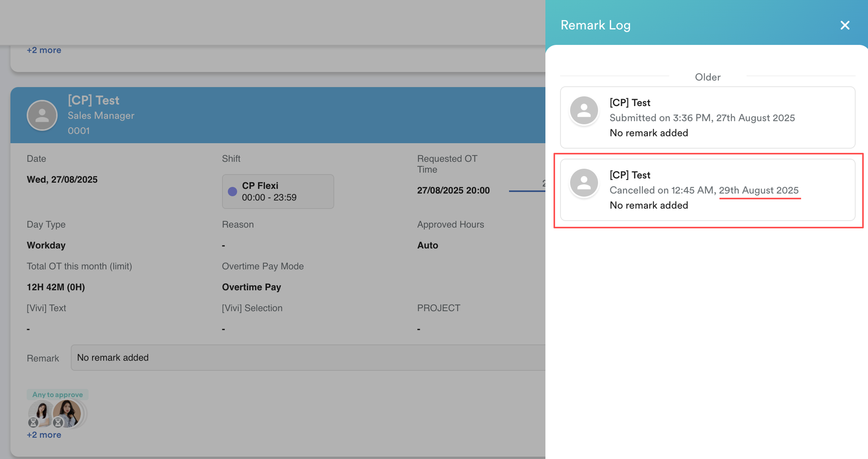This screenshot has width=868, height=459.
Task: Close the Remark Log panel
Action: coord(845,25)
